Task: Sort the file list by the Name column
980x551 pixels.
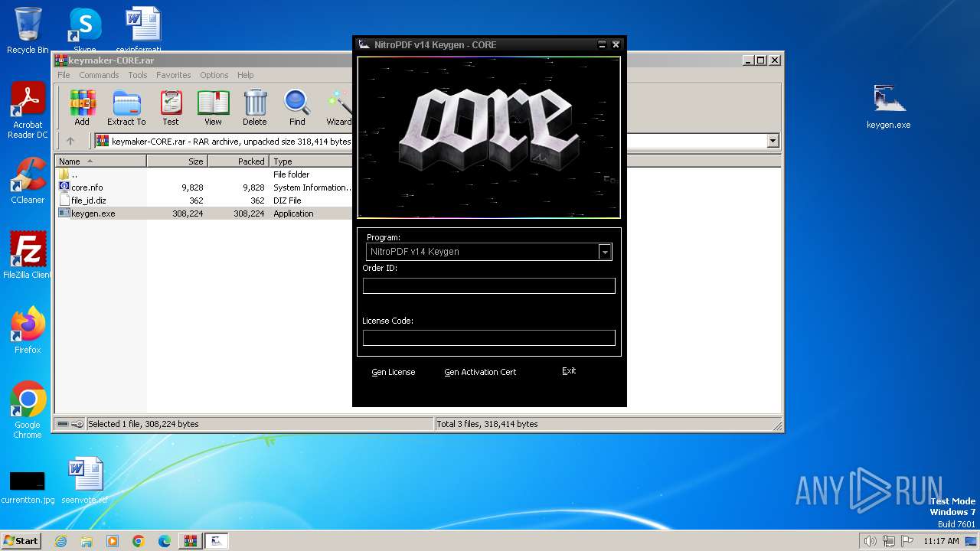Action: click(100, 161)
